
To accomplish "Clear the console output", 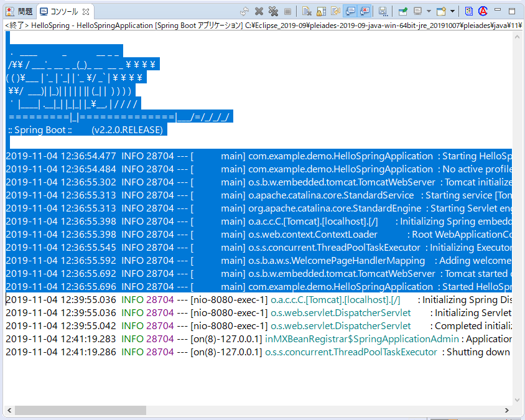I will pyautogui.click(x=307, y=11).
